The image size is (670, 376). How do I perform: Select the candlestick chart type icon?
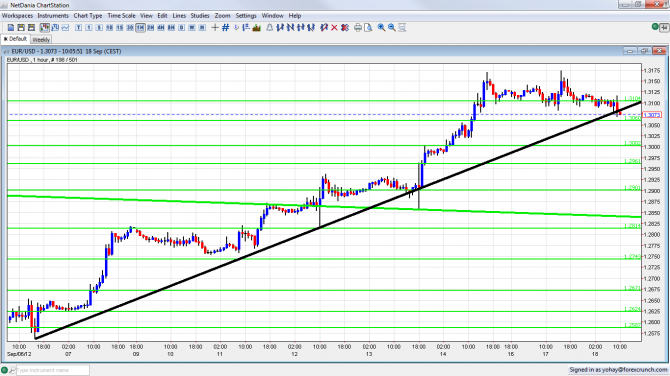[44, 27]
